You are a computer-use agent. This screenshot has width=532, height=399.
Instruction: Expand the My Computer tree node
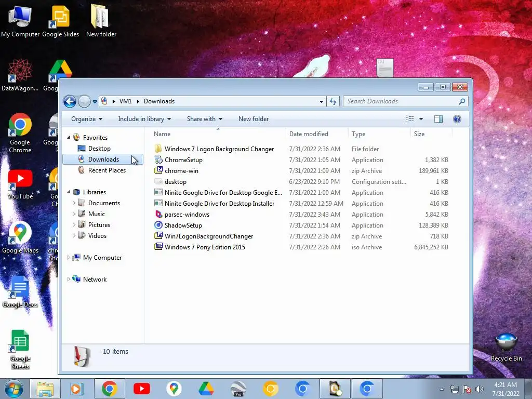click(69, 258)
